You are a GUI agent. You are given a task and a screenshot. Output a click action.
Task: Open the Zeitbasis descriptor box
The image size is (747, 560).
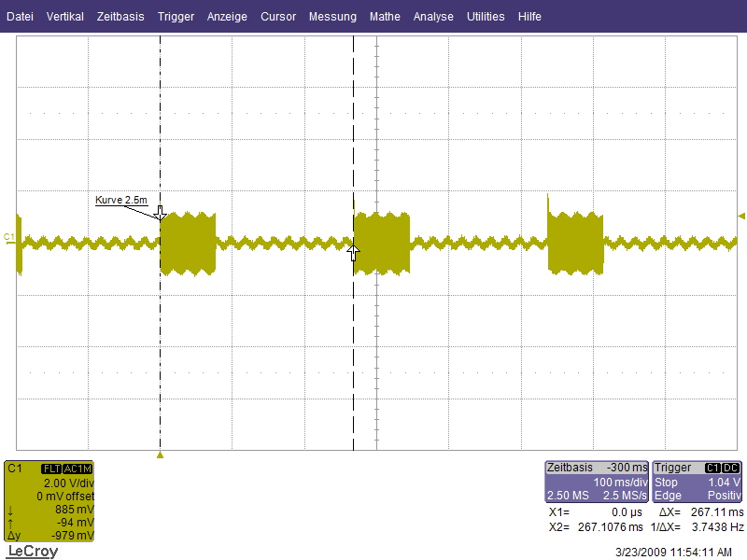(597, 482)
